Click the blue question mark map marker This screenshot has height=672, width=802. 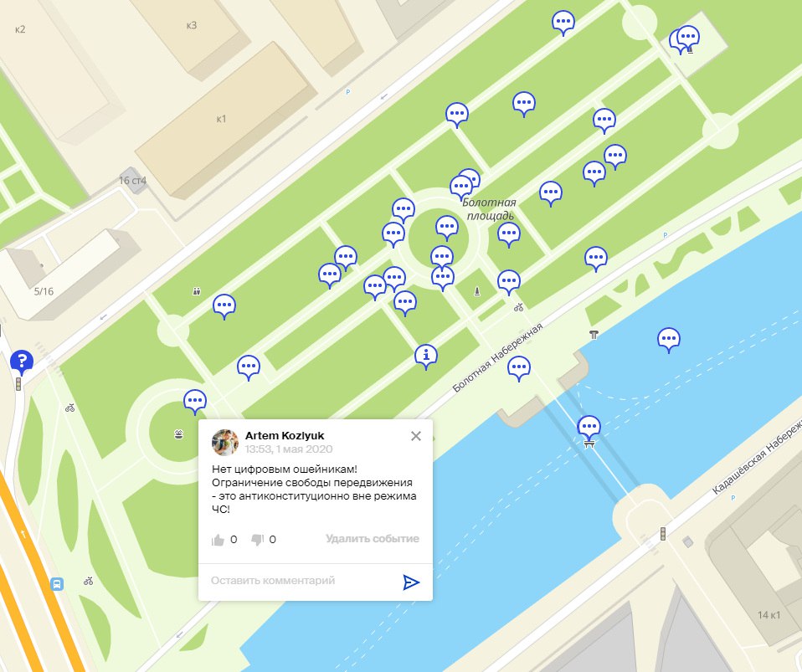click(22, 362)
